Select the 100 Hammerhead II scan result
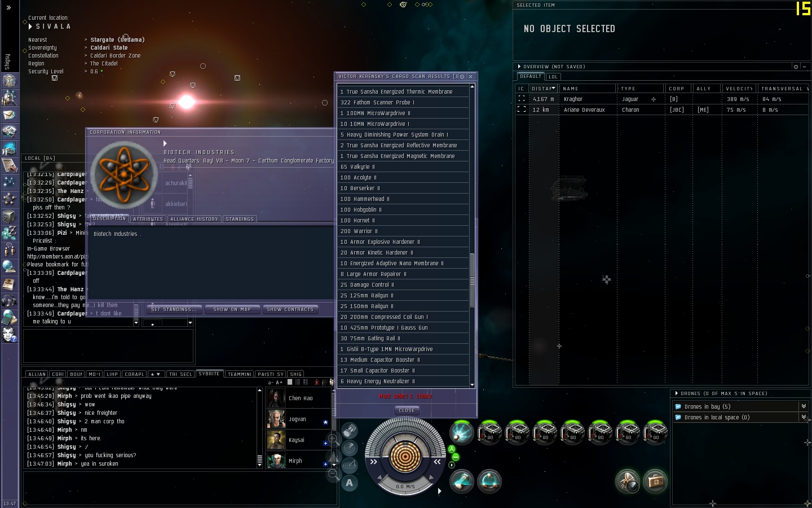Image resolution: width=812 pixels, height=508 pixels. pos(403,199)
